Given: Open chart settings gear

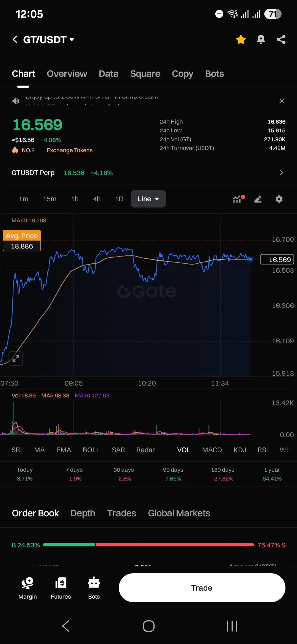Looking at the screenshot, I should pos(279,199).
